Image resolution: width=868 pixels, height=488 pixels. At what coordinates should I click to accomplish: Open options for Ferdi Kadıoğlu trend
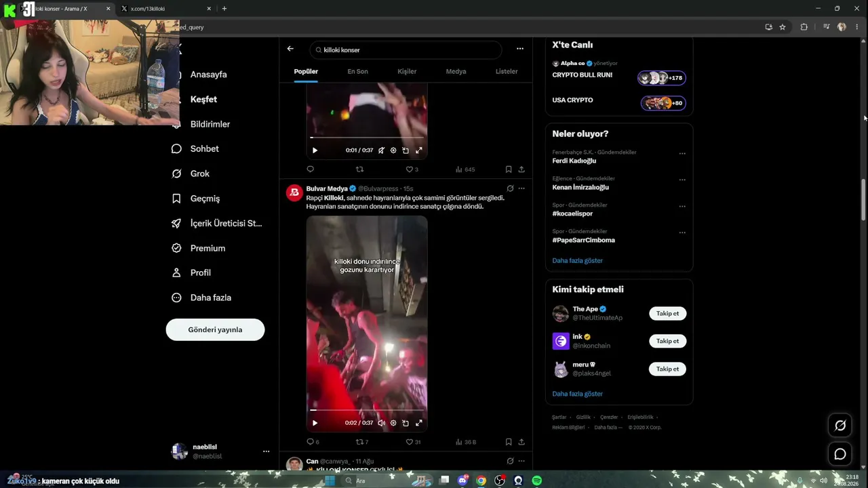(682, 153)
